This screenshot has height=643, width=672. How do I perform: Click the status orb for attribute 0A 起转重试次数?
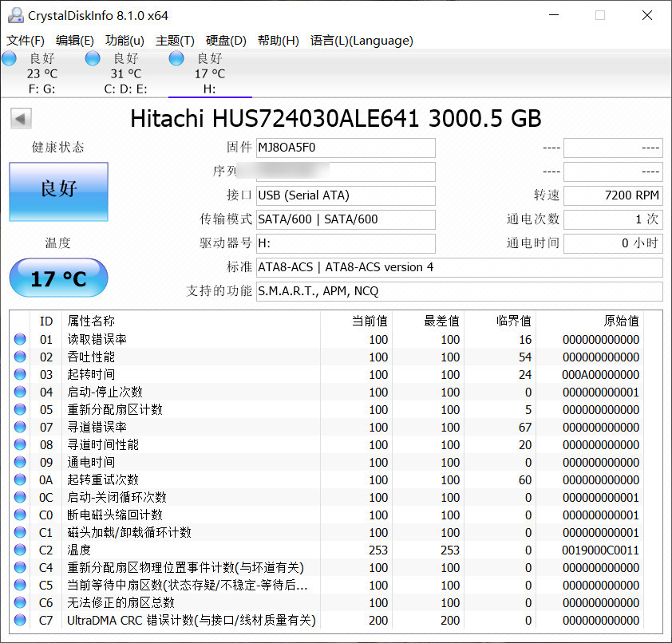click(20, 479)
